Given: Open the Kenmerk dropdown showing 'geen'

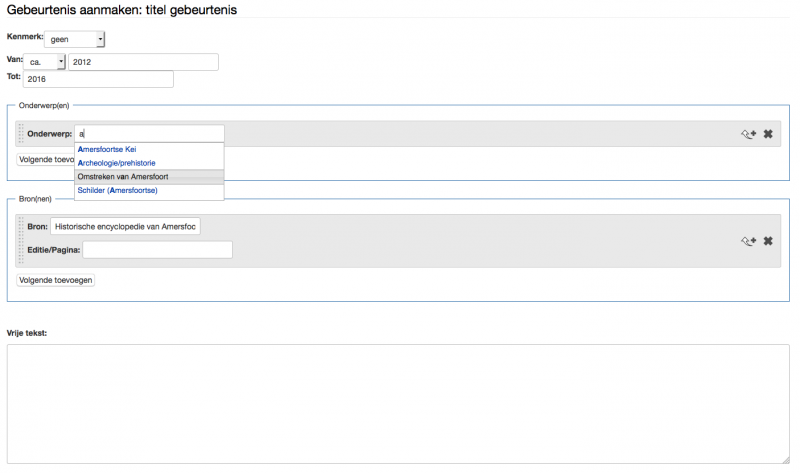Looking at the screenshot, I should (x=75, y=39).
